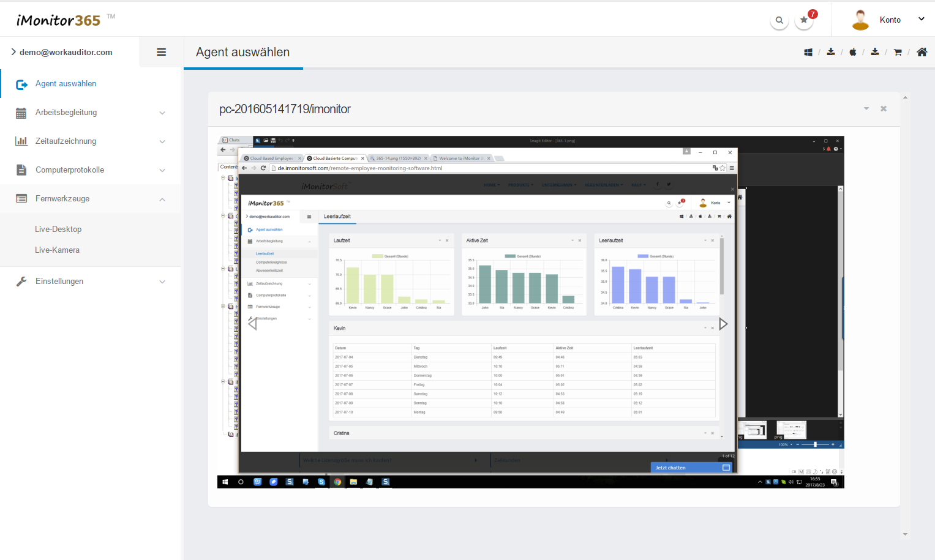
Task: Open starred notifications with badge 7
Action: [804, 20]
